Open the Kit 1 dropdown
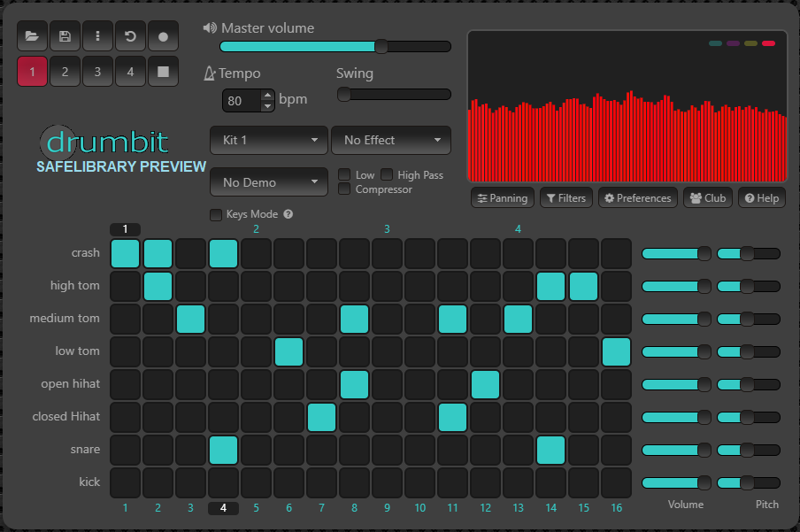The width and height of the screenshot is (800, 532). click(268, 140)
